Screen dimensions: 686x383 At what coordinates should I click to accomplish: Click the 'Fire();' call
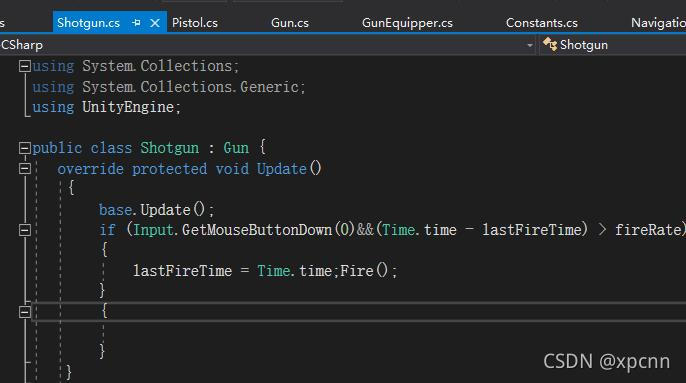click(x=368, y=271)
